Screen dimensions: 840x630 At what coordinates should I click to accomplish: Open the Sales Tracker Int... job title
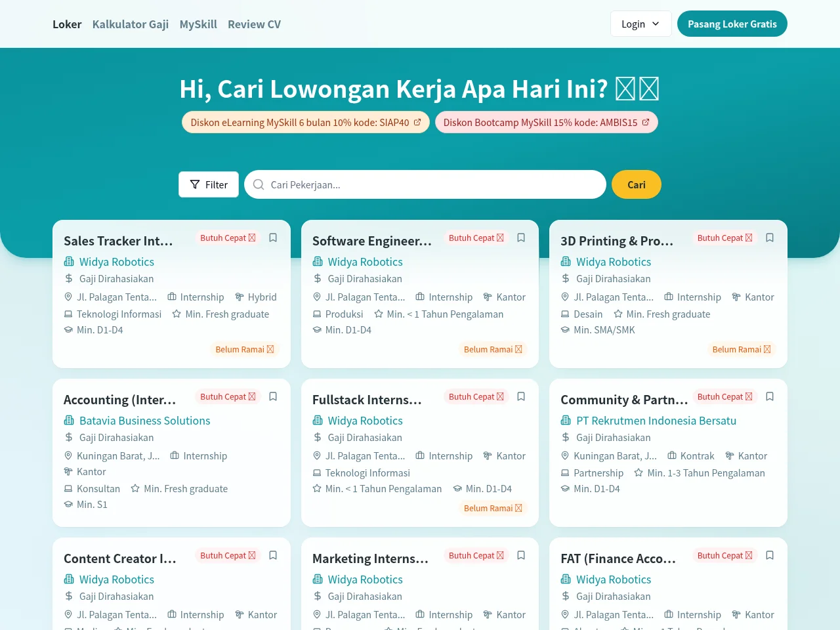(118, 241)
